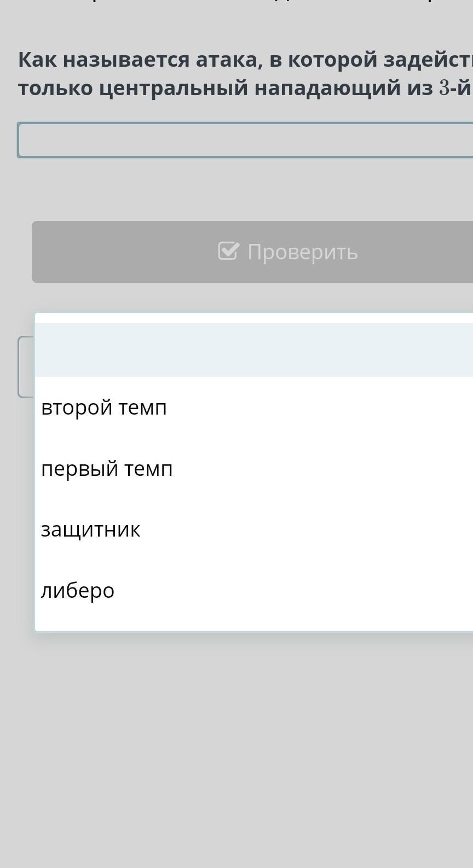Pick "защитник" in the open list
473x868 pixels.
tap(91, 530)
